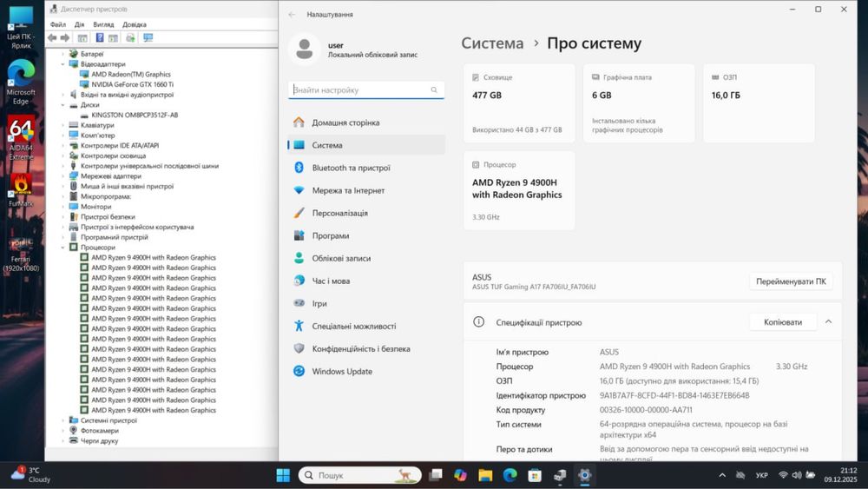Open Gaming (Ігри) settings
868x489 pixels.
pyautogui.click(x=366, y=303)
